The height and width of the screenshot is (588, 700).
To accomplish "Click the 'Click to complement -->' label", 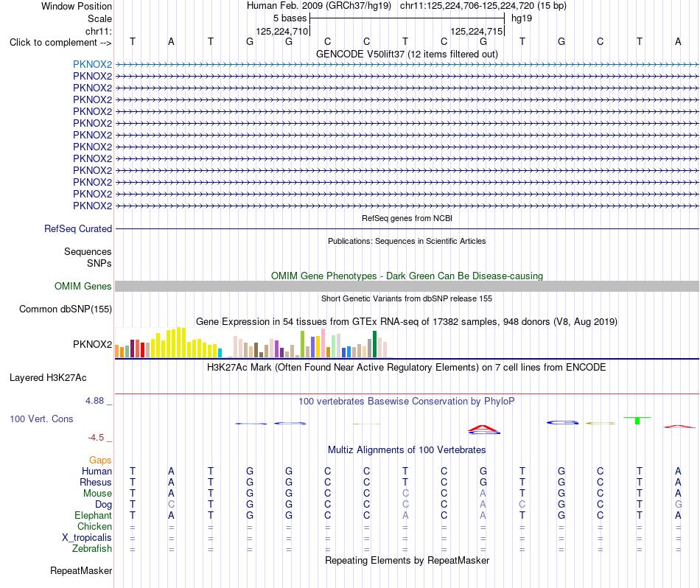I will [60, 43].
